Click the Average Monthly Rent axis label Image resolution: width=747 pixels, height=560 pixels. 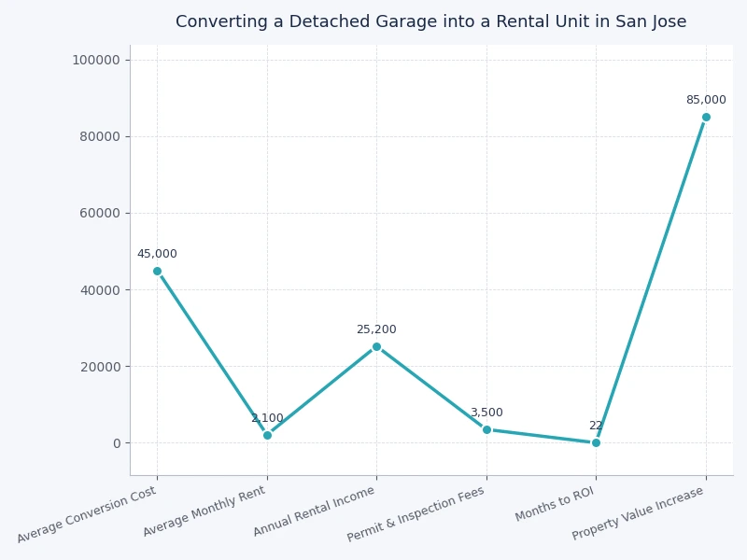tap(204, 511)
